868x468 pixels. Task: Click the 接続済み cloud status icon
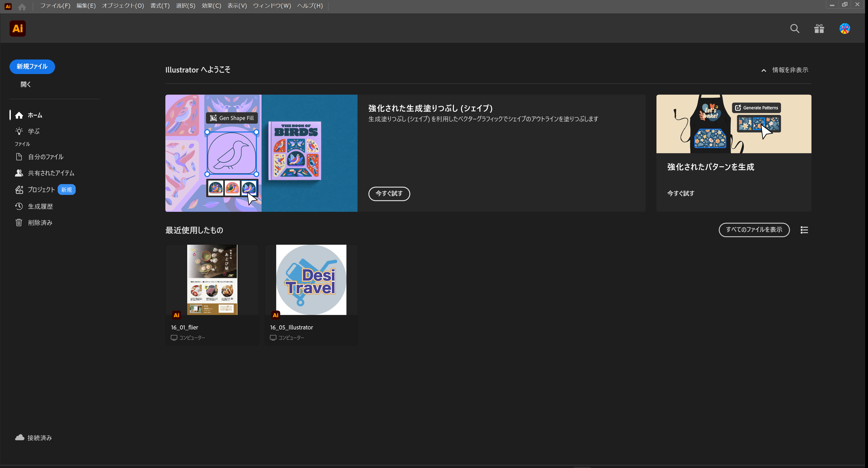tap(20, 437)
